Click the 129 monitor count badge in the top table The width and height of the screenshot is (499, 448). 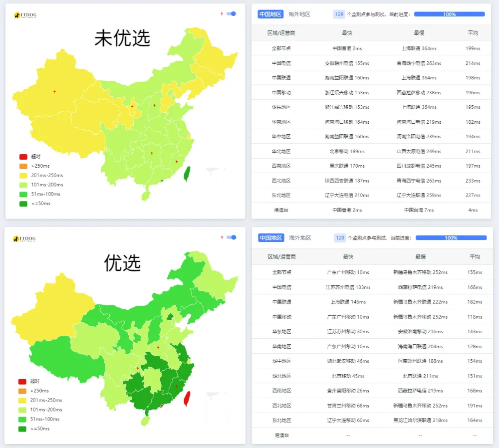[x=339, y=14]
